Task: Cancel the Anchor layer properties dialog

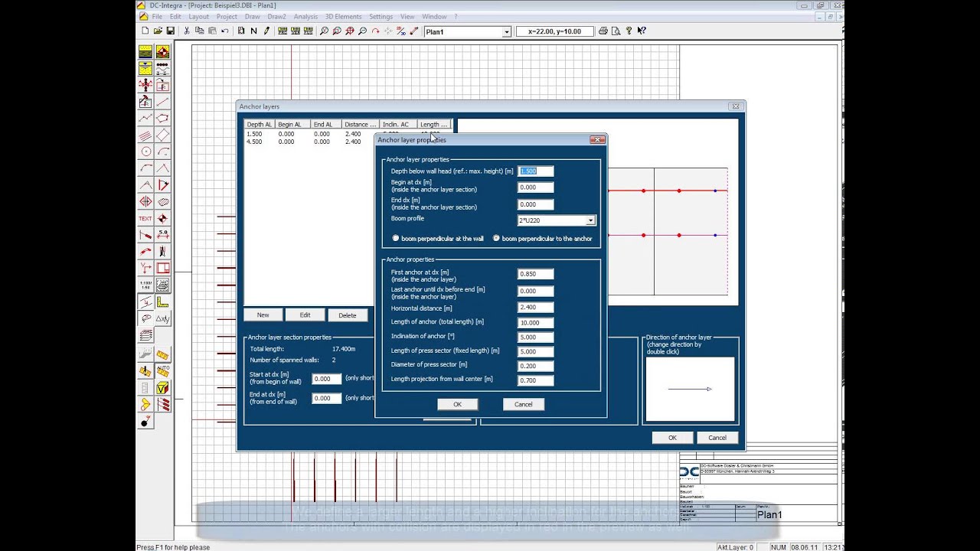Action: (x=524, y=404)
